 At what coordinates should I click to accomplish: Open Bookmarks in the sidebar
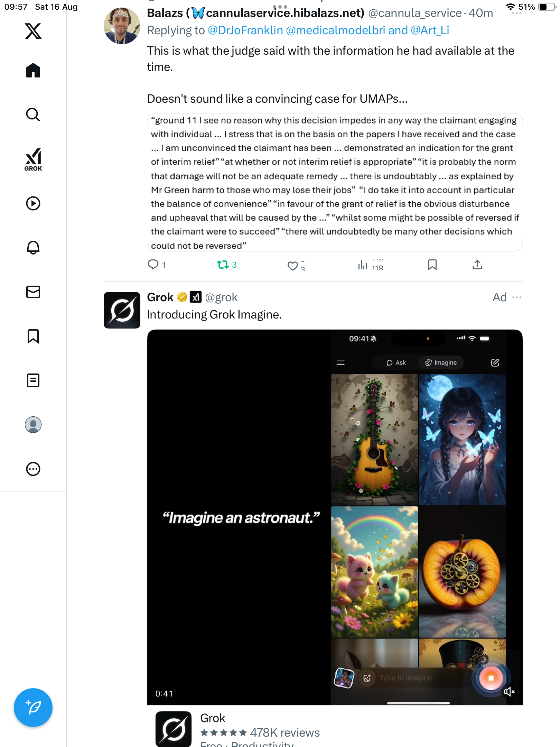[33, 336]
